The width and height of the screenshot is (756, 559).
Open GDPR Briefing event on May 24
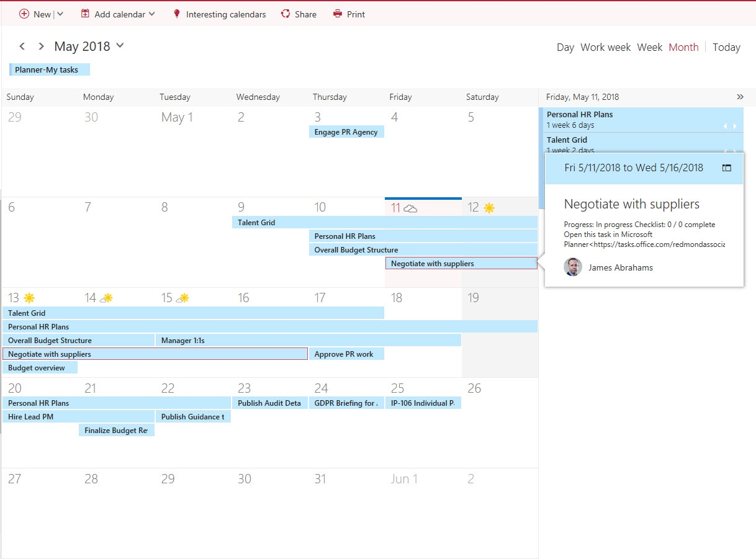(x=346, y=403)
